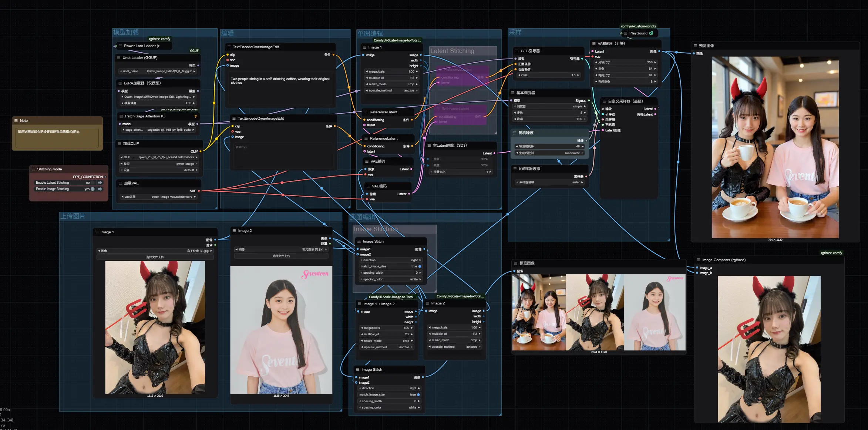Open the 采样器名称 euler dropdown
This screenshot has height=430, width=868.
(x=549, y=182)
